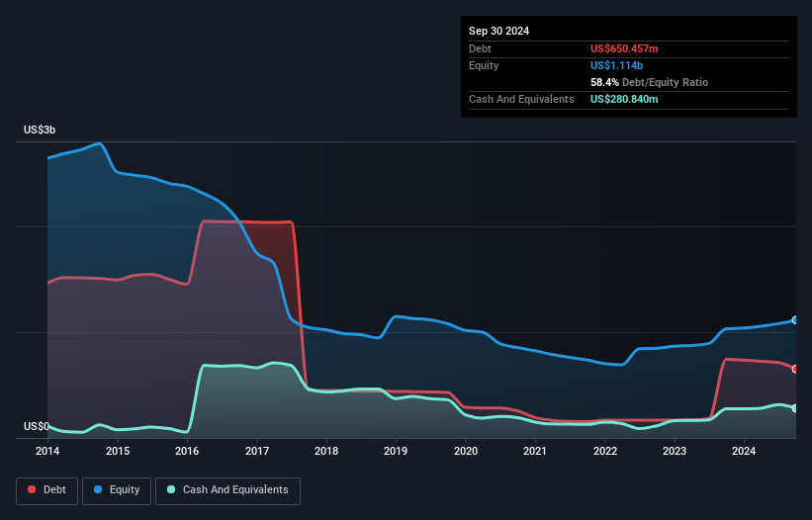Viewport: 812px width, 520px height.
Task: Click the US$650.457m debt value
Action: (x=624, y=48)
